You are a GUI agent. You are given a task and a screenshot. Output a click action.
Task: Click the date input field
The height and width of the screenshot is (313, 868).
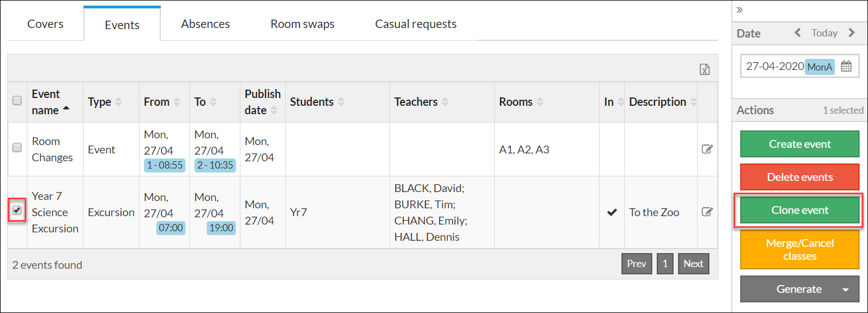coord(774,66)
